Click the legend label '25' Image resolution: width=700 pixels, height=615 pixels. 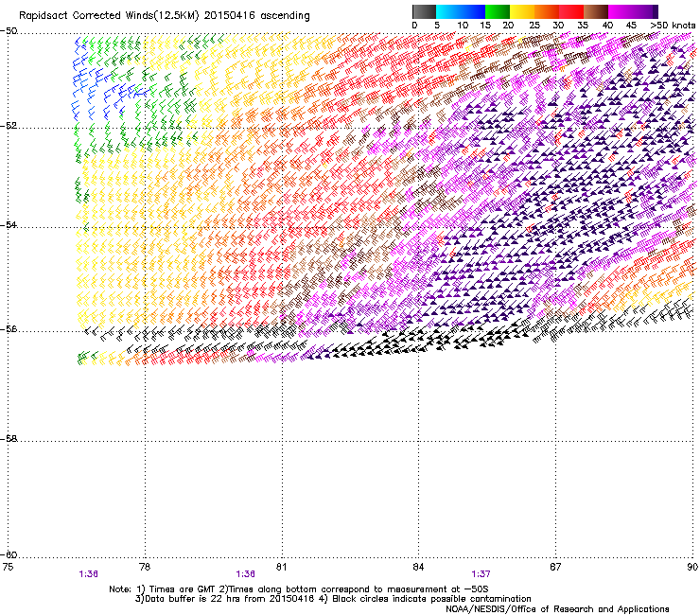point(534,26)
